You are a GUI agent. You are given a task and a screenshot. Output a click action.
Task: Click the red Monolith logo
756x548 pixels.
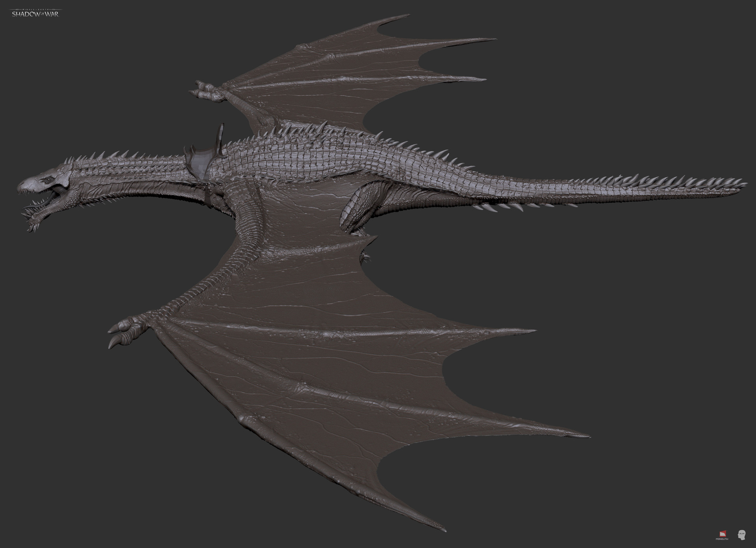(722, 534)
